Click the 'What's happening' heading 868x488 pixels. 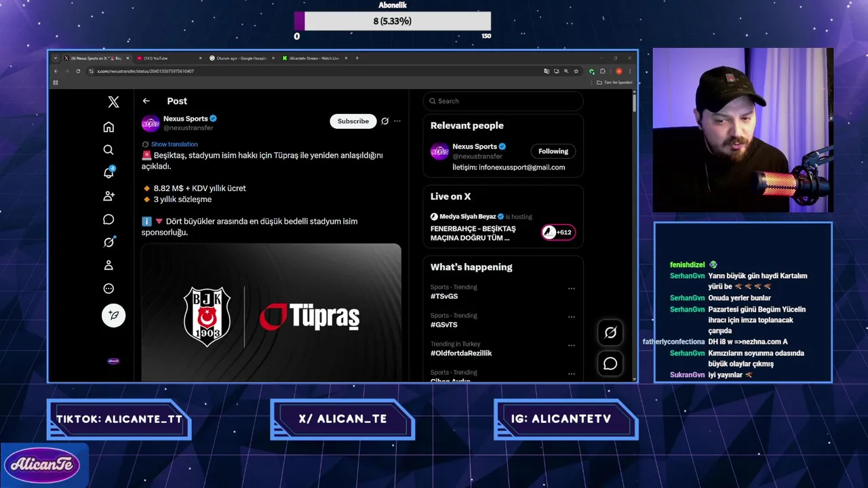pos(471,267)
